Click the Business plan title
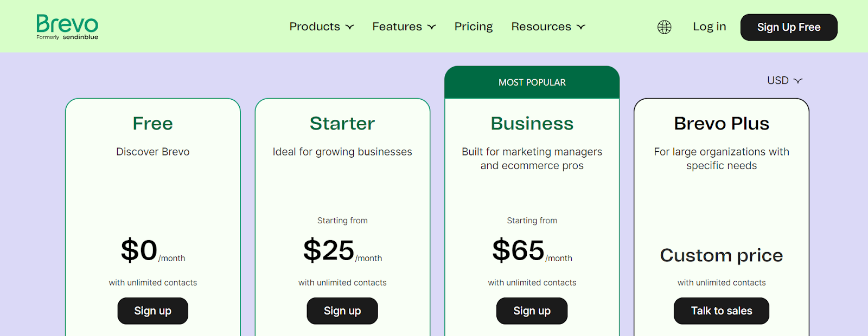 pyautogui.click(x=532, y=124)
